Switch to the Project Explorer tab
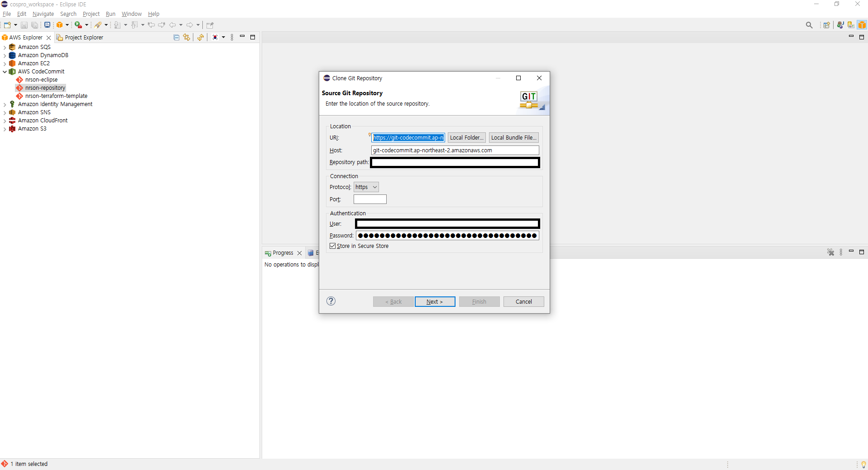This screenshot has height=470, width=868. click(x=80, y=38)
